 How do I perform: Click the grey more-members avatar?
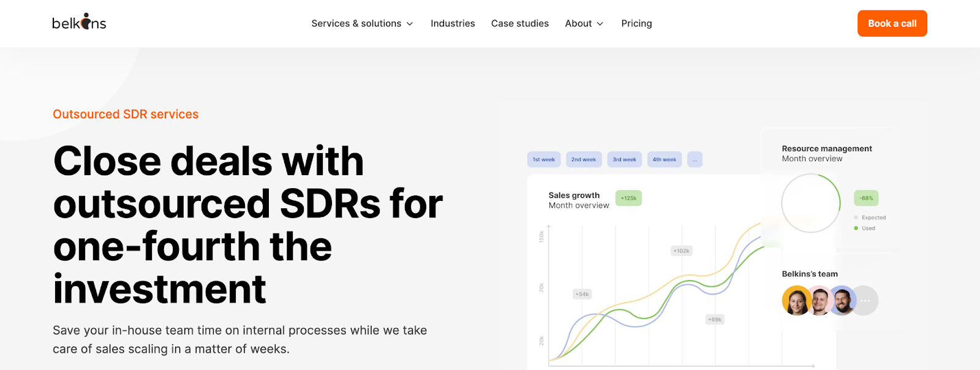pyautogui.click(x=865, y=300)
